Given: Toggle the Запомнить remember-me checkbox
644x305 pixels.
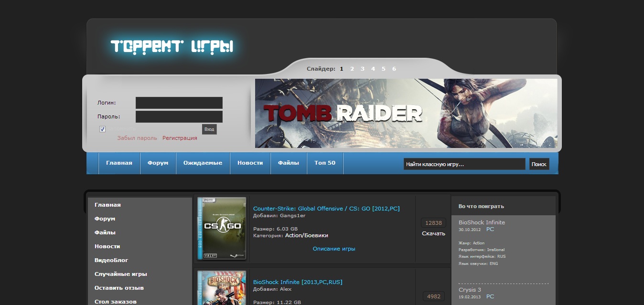Looking at the screenshot, I should click(x=102, y=129).
